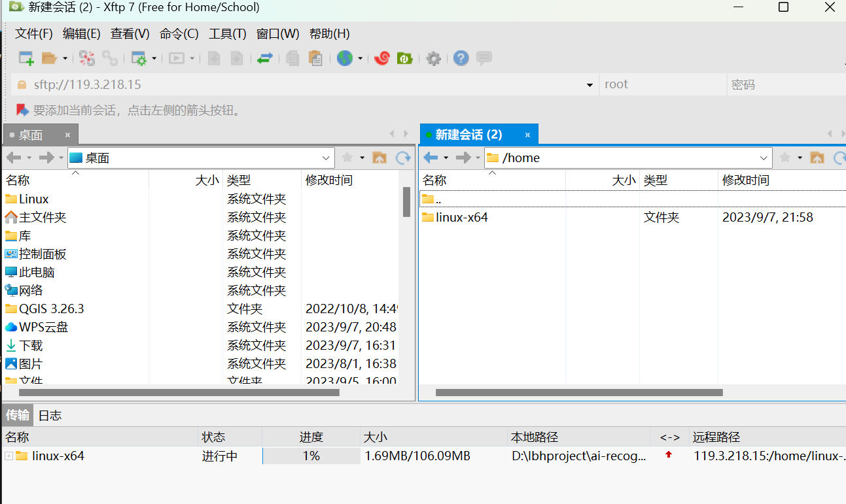
Task: Refresh the local pane
Action: coord(404,158)
